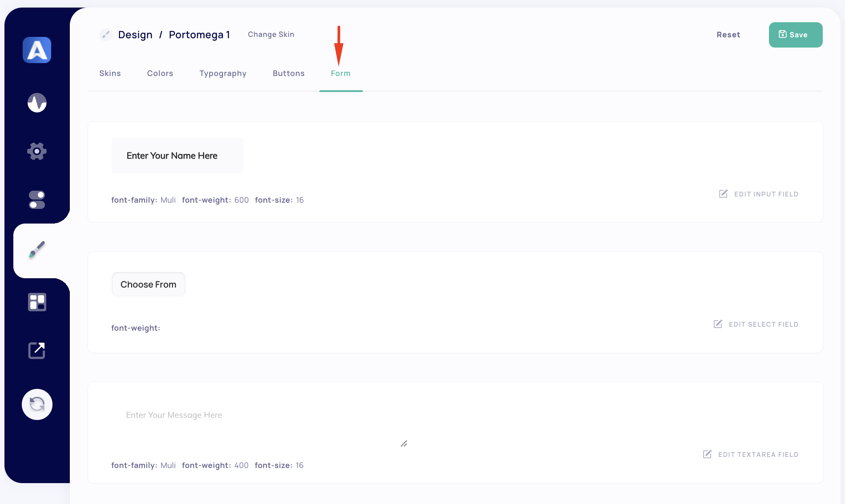Switch to the Colors tab
The height and width of the screenshot is (504, 845).
click(160, 73)
